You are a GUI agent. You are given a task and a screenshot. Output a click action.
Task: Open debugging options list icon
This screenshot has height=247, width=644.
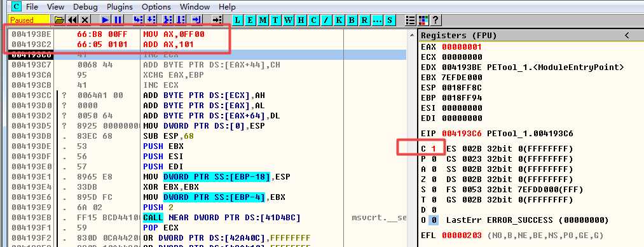click(x=410, y=20)
